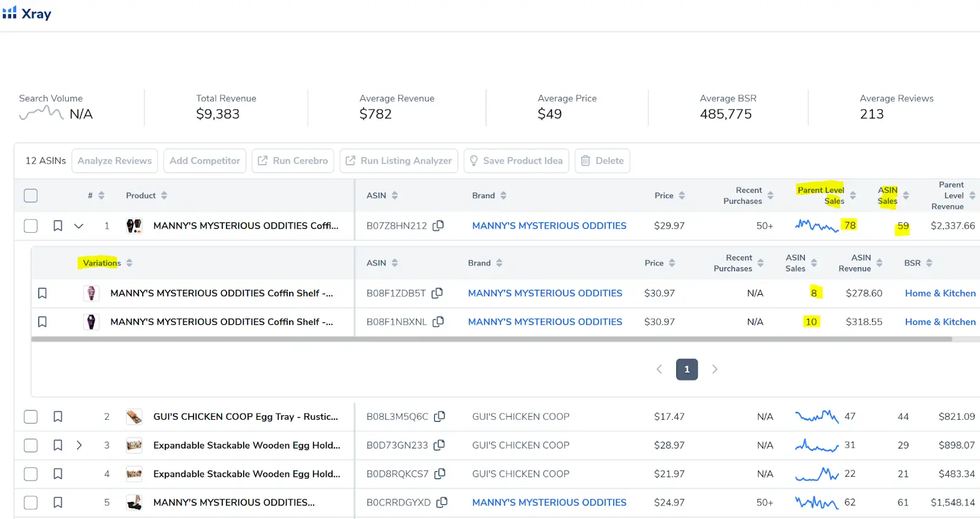Bookmark variation B08F1ZDB5T

[x=42, y=293]
